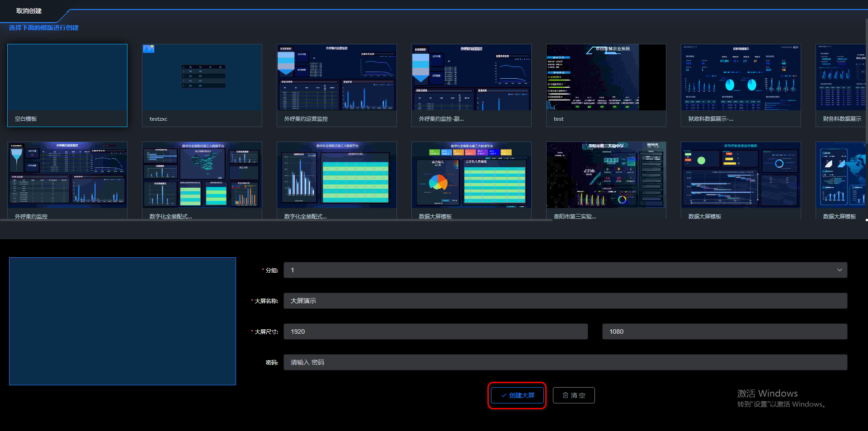Select the 外呼集约监控-副... template
The width and height of the screenshot is (868, 431).
(x=472, y=85)
